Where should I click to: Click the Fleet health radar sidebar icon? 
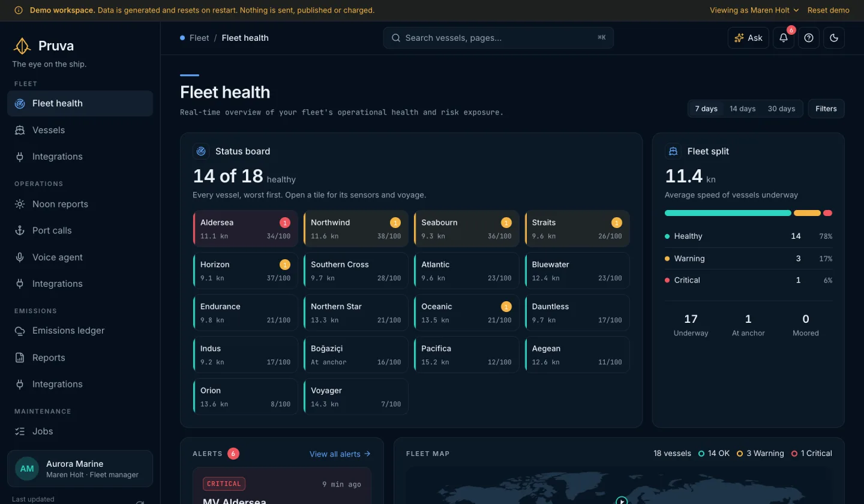pos(20,103)
